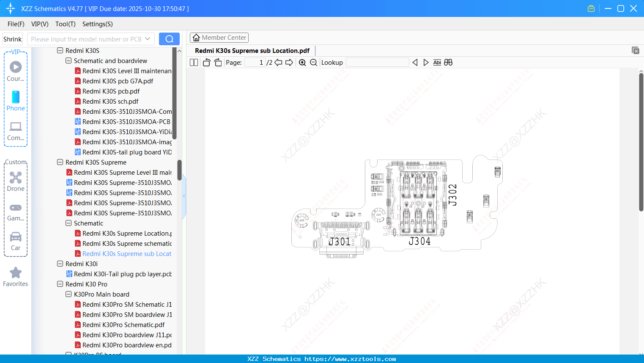Screen dimensions: 644x363
Task: Toggle the whole-word search option
Action: tap(448, 62)
